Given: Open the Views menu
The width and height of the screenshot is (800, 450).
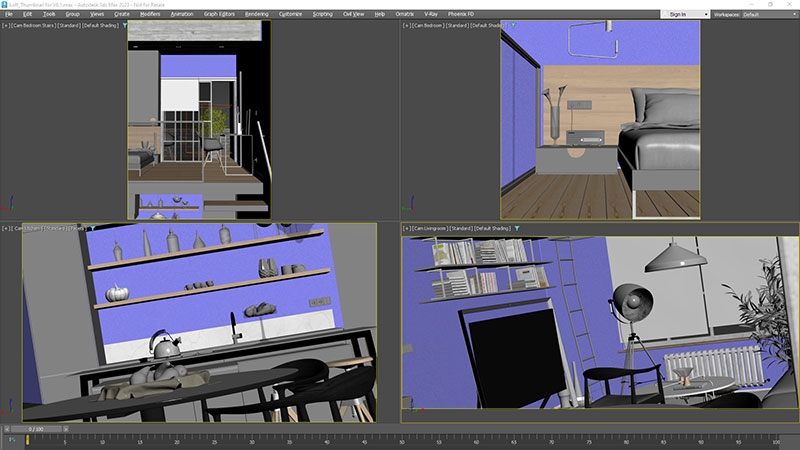Looking at the screenshot, I should 97,14.
